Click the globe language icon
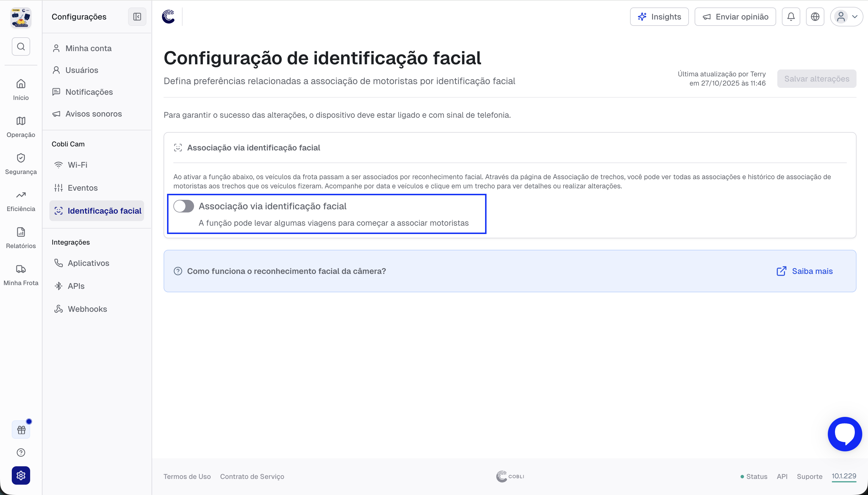This screenshot has height=495, width=868. 815,17
